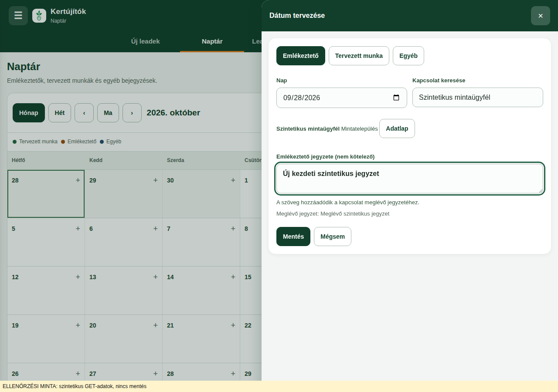Add an entry on Wednesday 28 in last row

233,373
